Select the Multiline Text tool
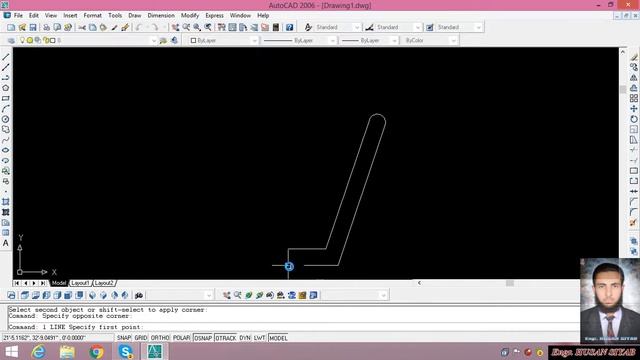 coord(6,243)
